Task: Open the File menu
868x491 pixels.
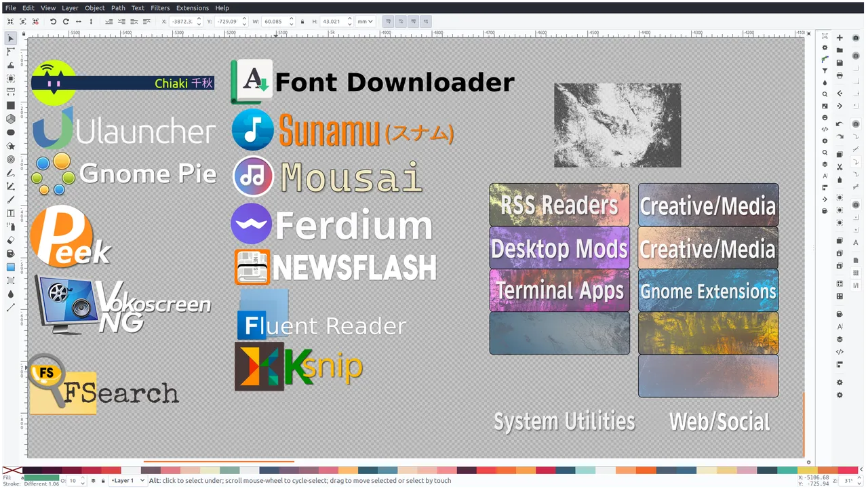Action: [x=10, y=8]
